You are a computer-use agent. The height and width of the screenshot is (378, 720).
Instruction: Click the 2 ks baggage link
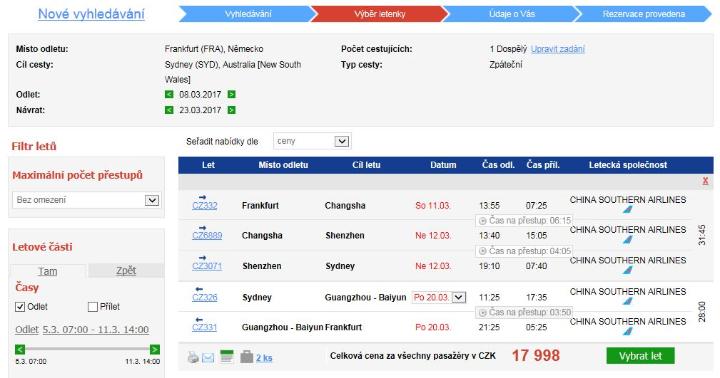tap(264, 358)
